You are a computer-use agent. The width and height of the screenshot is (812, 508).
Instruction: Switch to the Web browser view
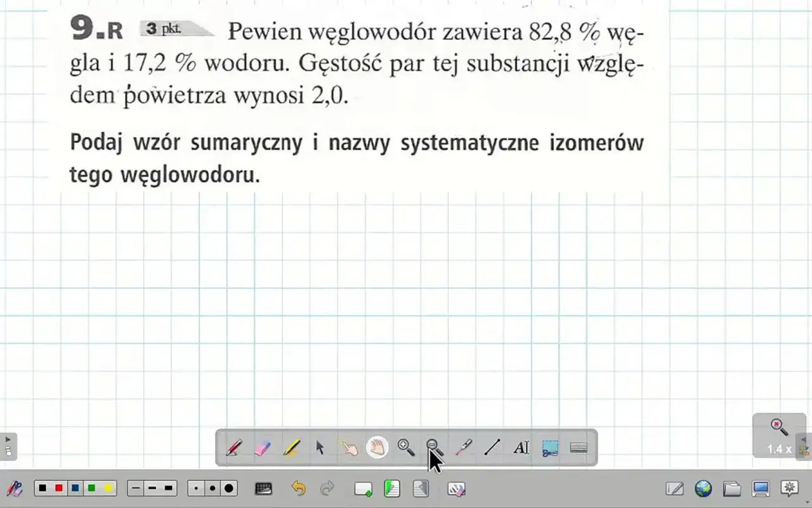pos(702,489)
